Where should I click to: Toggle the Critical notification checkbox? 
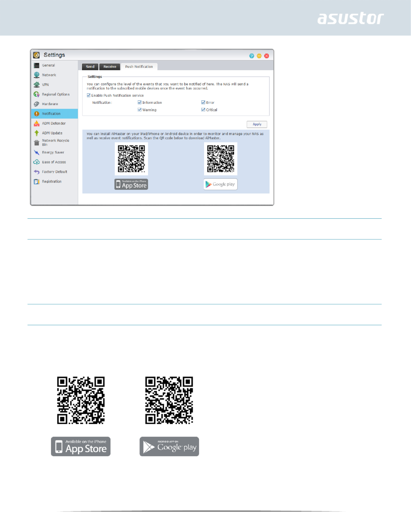[x=203, y=110]
